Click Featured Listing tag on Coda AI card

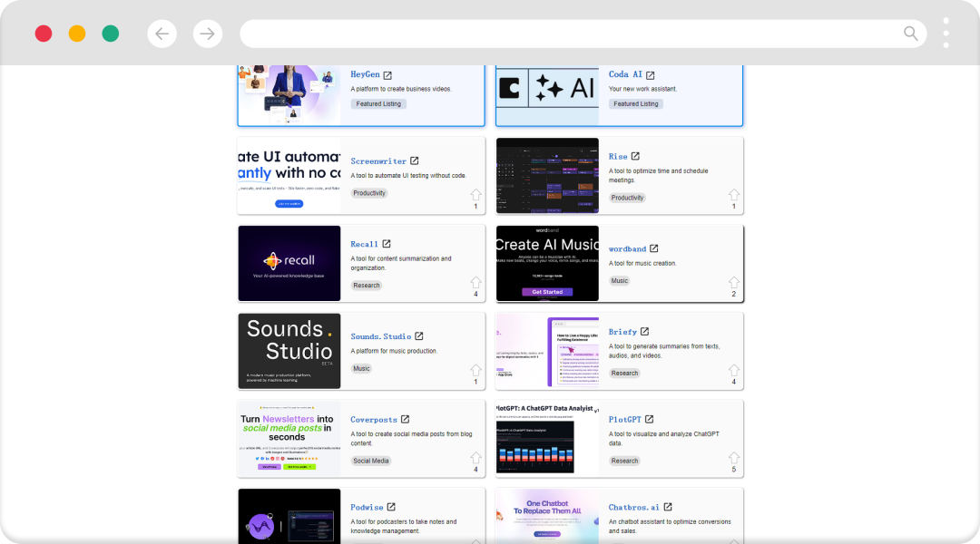click(x=635, y=103)
